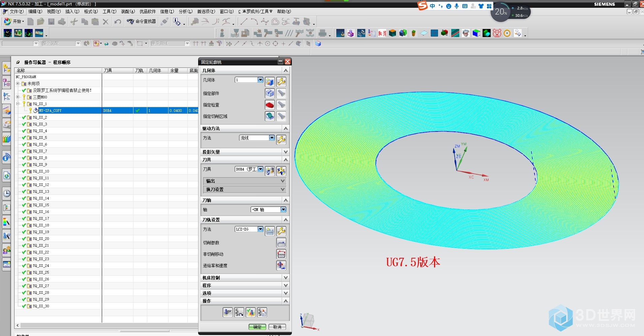This screenshot has height=336, width=644.
Task: Click the Replay tool path icon in 操作
Action: (239, 312)
